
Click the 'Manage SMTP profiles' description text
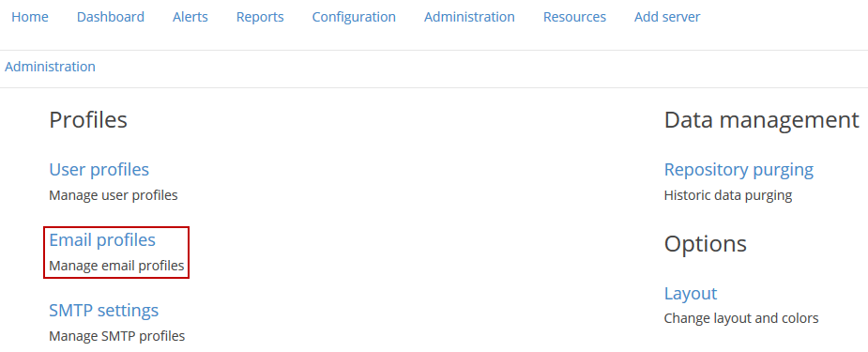(x=116, y=336)
